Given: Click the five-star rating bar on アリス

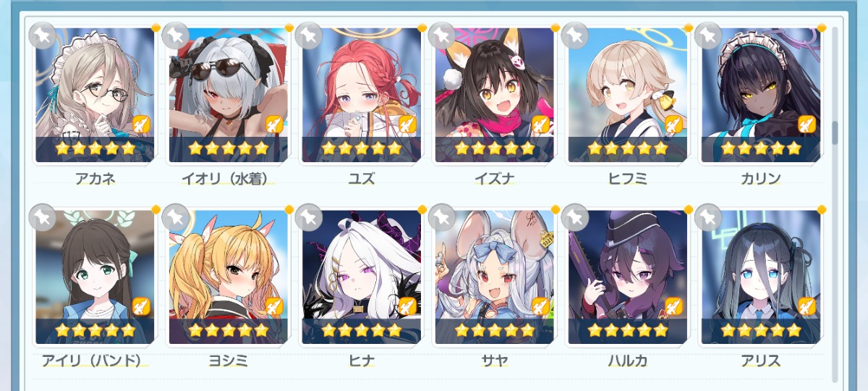Looking at the screenshot, I should 761,331.
